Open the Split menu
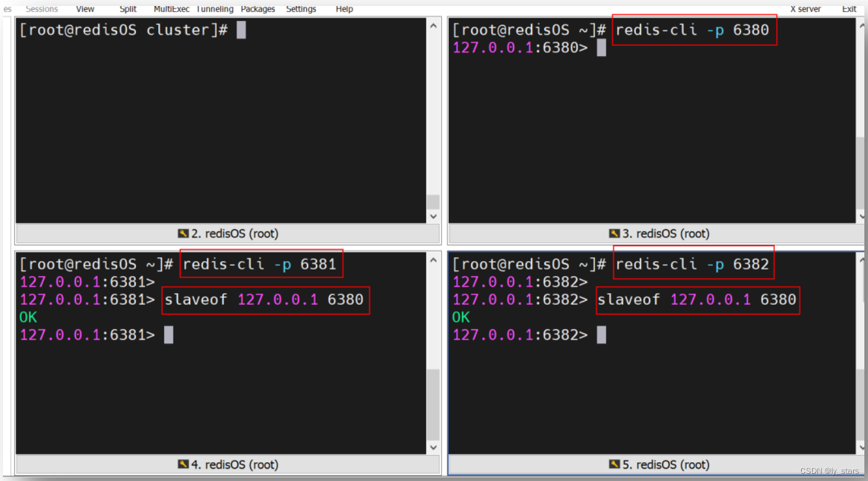Image resolution: width=868 pixels, height=481 pixels. coord(128,8)
